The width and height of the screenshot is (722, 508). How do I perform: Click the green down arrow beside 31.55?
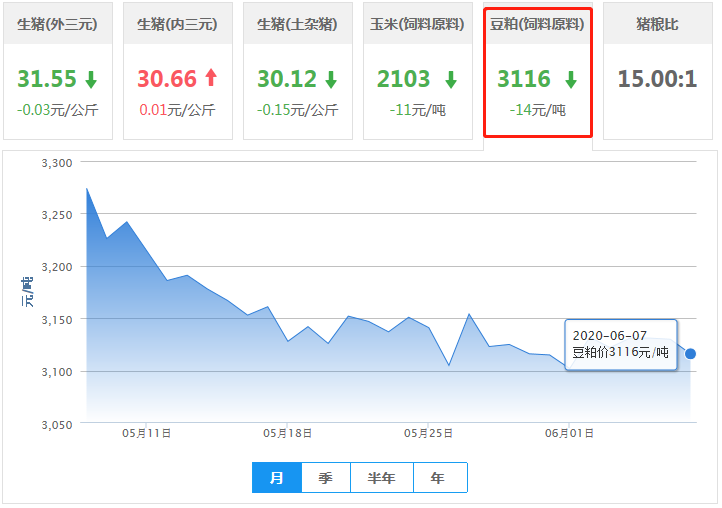(91, 79)
